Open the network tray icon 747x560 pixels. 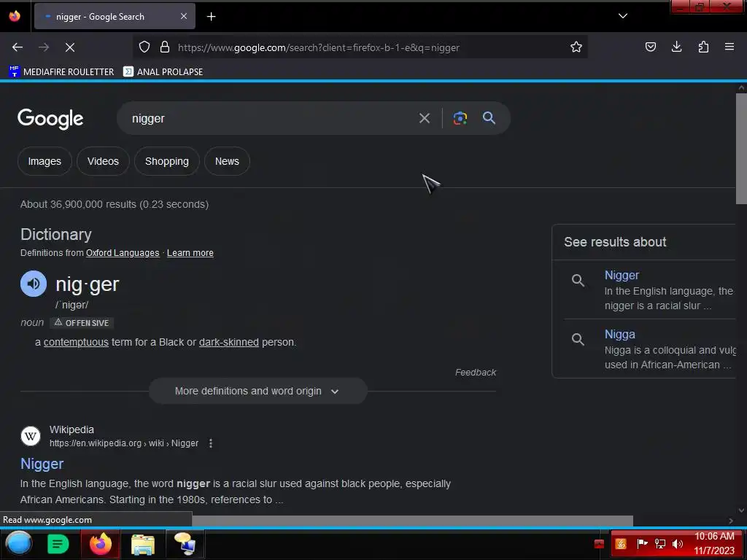pos(660,544)
